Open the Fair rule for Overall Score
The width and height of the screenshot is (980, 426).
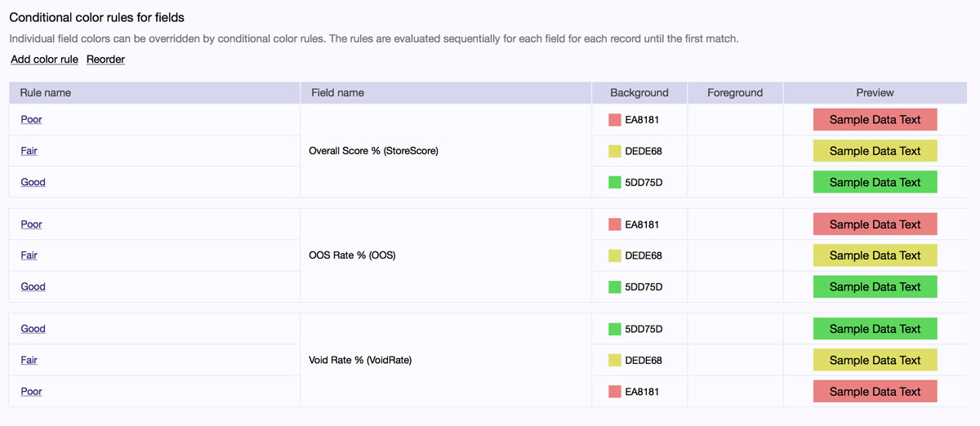[x=29, y=151]
